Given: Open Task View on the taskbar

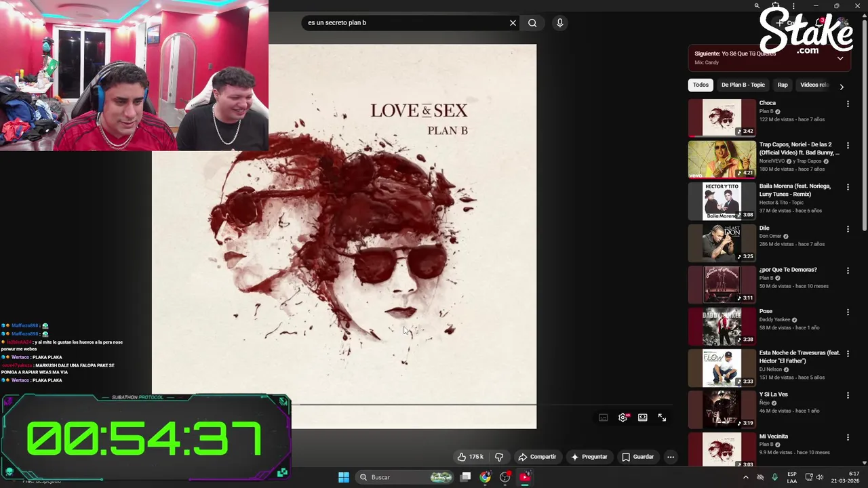Looking at the screenshot, I should pyautogui.click(x=465, y=477).
